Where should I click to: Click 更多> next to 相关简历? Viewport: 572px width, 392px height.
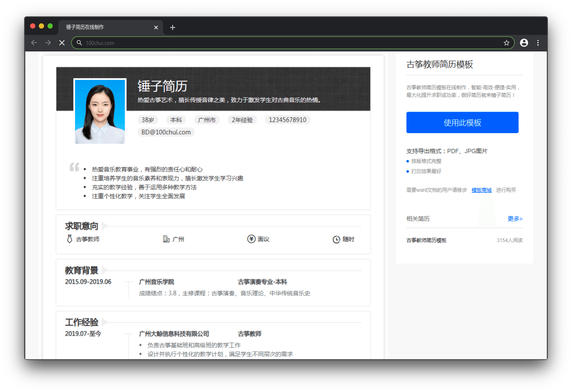(x=515, y=218)
